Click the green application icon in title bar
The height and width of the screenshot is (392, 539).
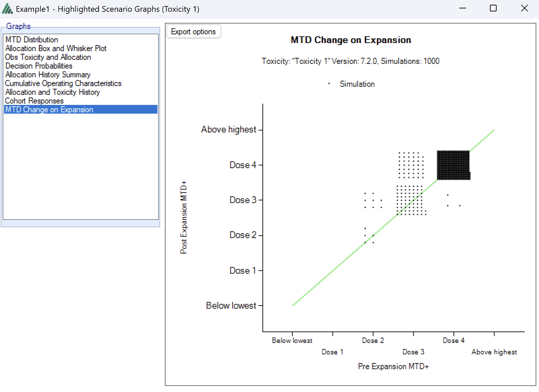(x=7, y=9)
